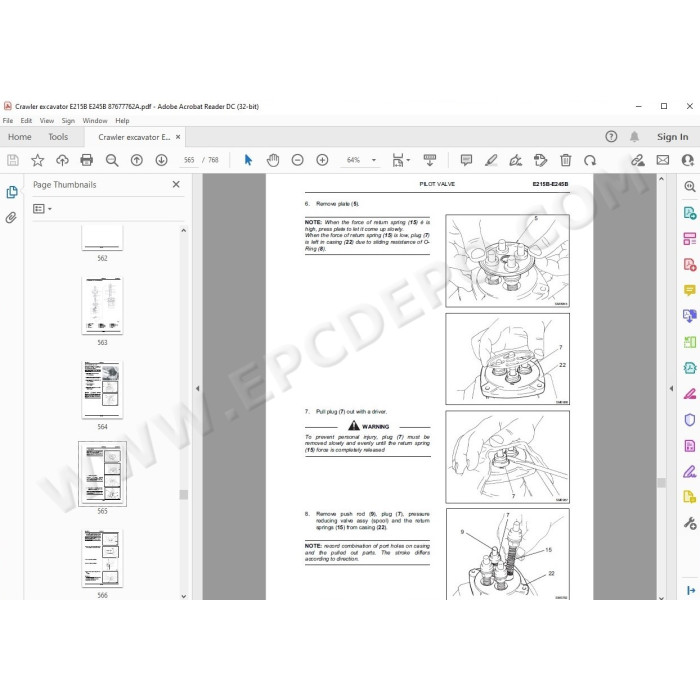
Task: Add a sticky note comment
Action: (x=466, y=160)
